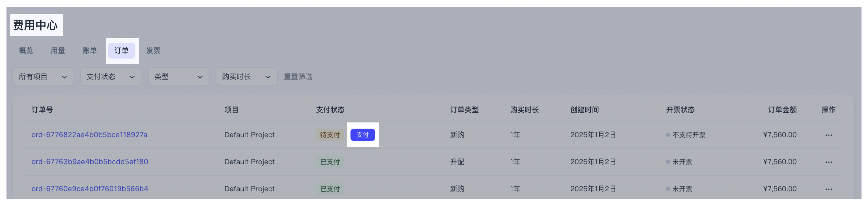Switch to the 概览 tab
This screenshot has height=206, width=868.
tap(26, 50)
